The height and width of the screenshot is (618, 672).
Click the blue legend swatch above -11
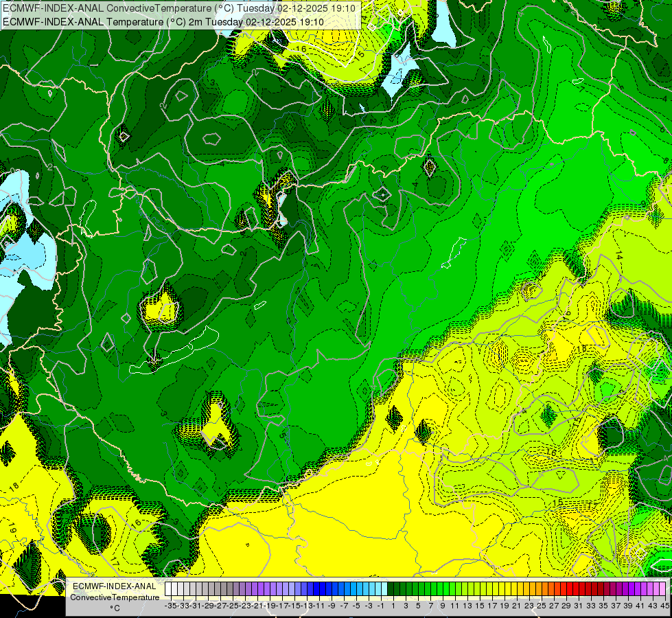coord(316,588)
